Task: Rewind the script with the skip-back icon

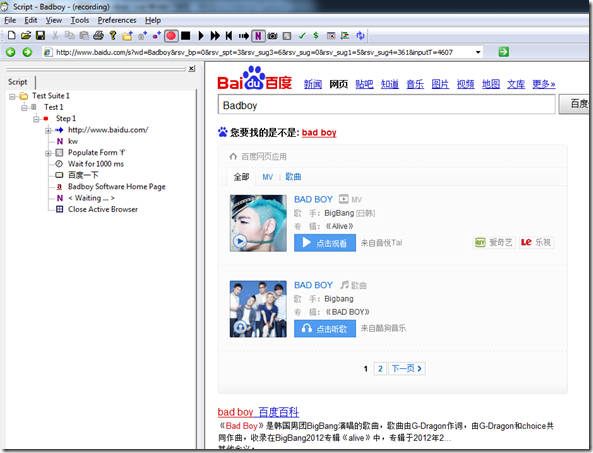Action: [x=229, y=36]
